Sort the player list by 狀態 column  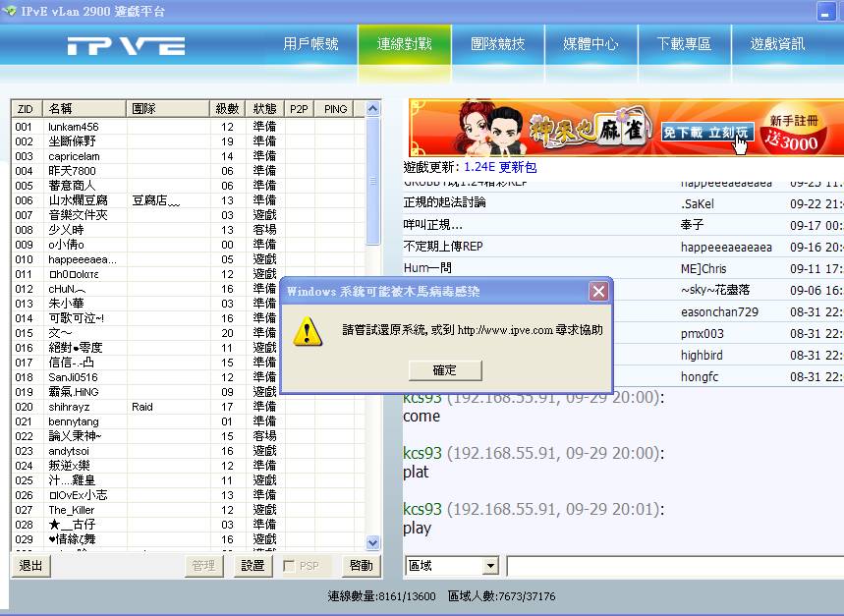tap(265, 109)
